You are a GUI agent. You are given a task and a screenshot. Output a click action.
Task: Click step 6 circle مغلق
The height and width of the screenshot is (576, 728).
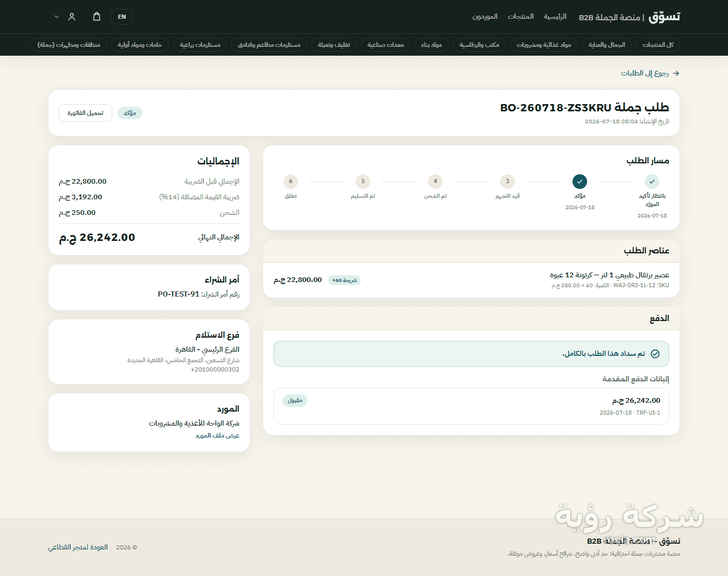[291, 182]
